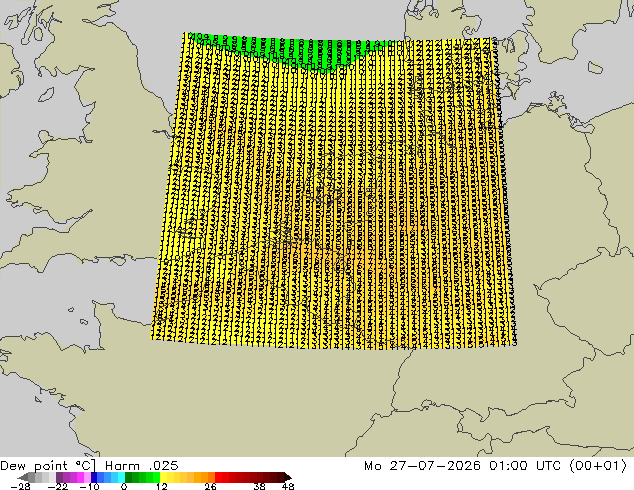The height and width of the screenshot is (490, 634).
Task: Click the magenta swatch in the legend
Action: 80,477
